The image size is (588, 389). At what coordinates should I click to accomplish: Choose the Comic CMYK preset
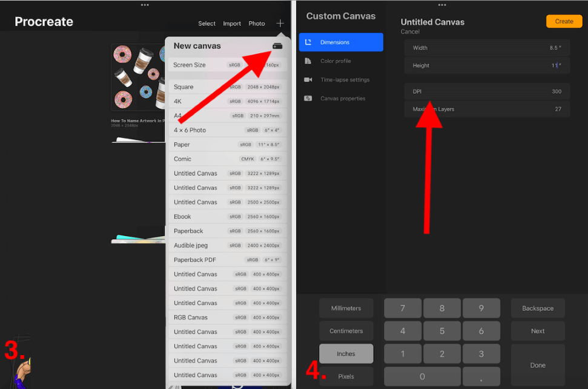(228, 159)
